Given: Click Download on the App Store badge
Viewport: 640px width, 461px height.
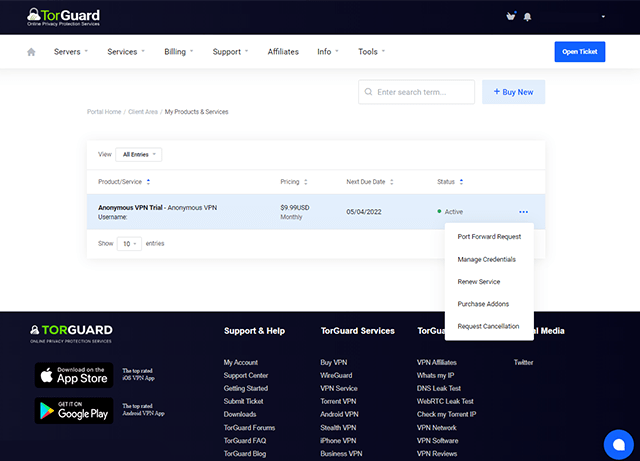Looking at the screenshot, I should click(74, 375).
